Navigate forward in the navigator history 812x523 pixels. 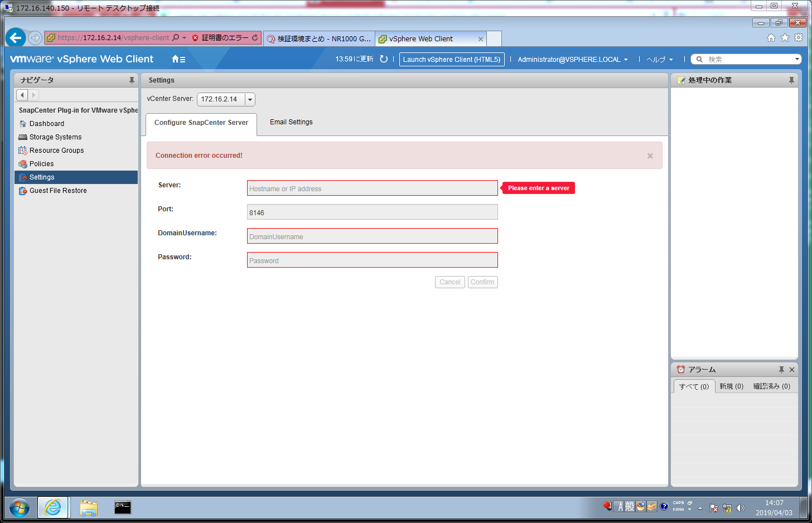click(x=33, y=95)
